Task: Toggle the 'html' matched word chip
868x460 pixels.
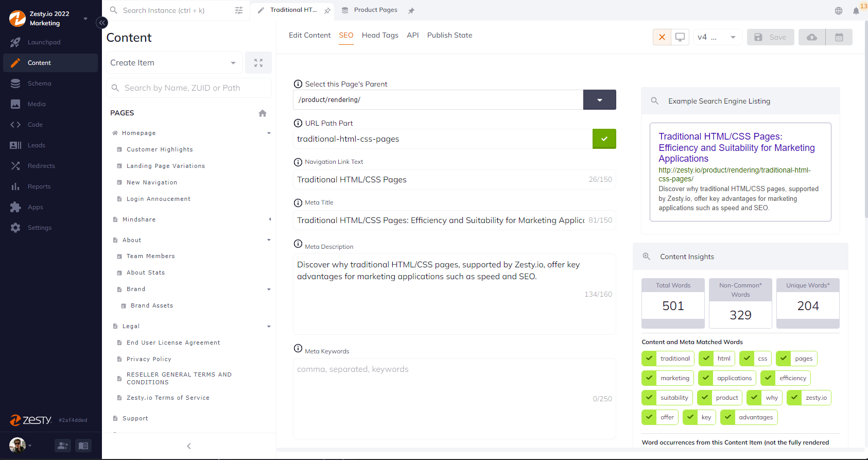Action: coord(717,359)
